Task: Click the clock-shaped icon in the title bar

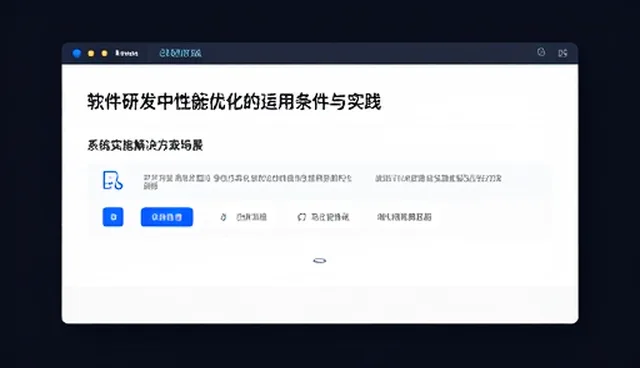Action: [x=541, y=52]
